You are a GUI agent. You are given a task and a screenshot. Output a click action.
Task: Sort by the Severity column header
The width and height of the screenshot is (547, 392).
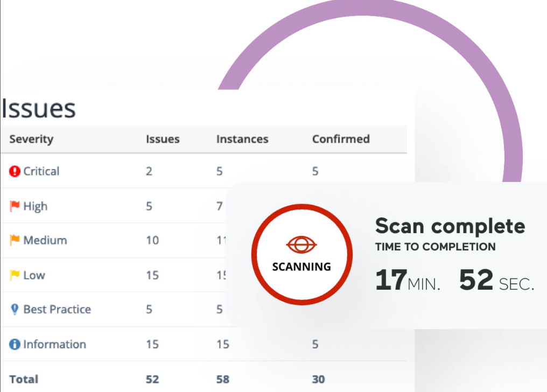31,139
